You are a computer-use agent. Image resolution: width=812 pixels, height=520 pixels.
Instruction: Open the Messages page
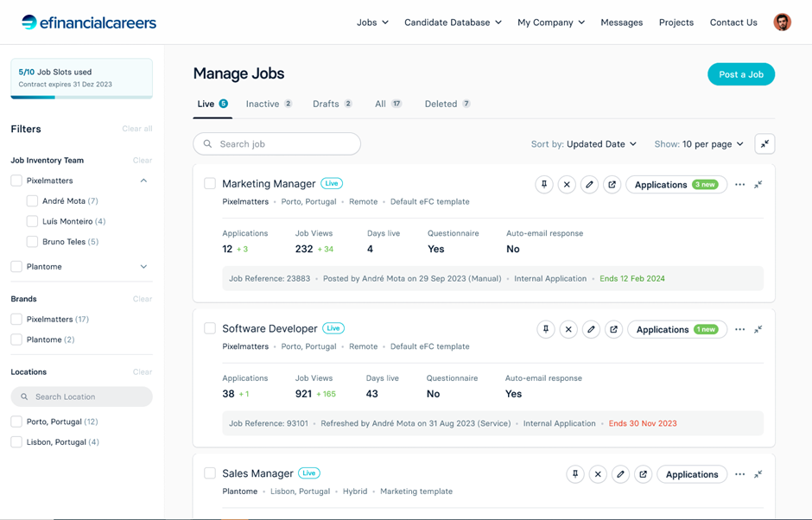621,22
